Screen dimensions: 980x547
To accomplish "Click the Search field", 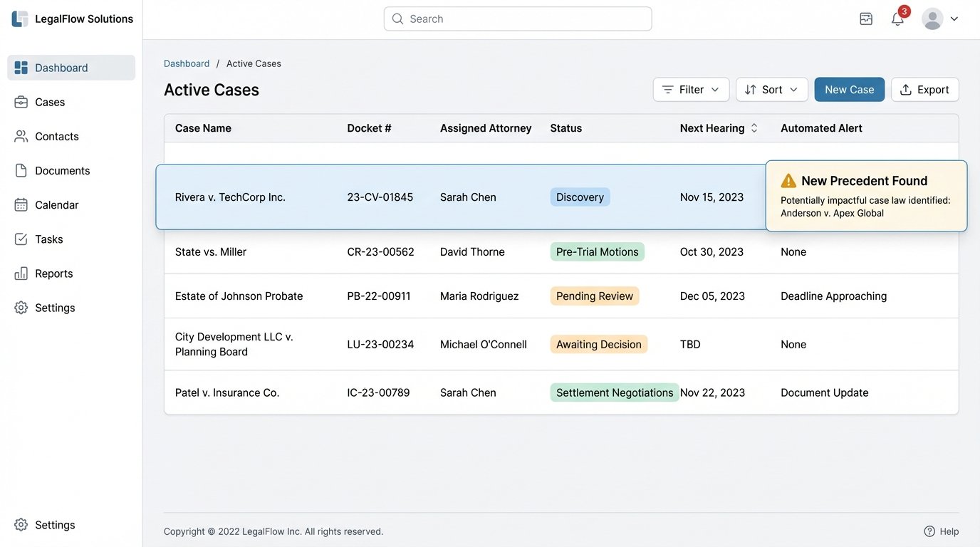I will (x=518, y=18).
